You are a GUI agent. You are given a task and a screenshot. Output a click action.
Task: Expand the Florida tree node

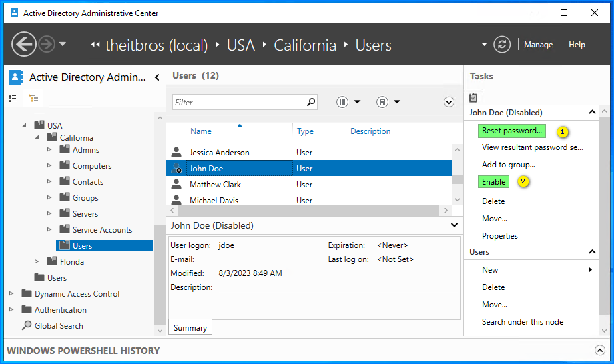(x=37, y=261)
